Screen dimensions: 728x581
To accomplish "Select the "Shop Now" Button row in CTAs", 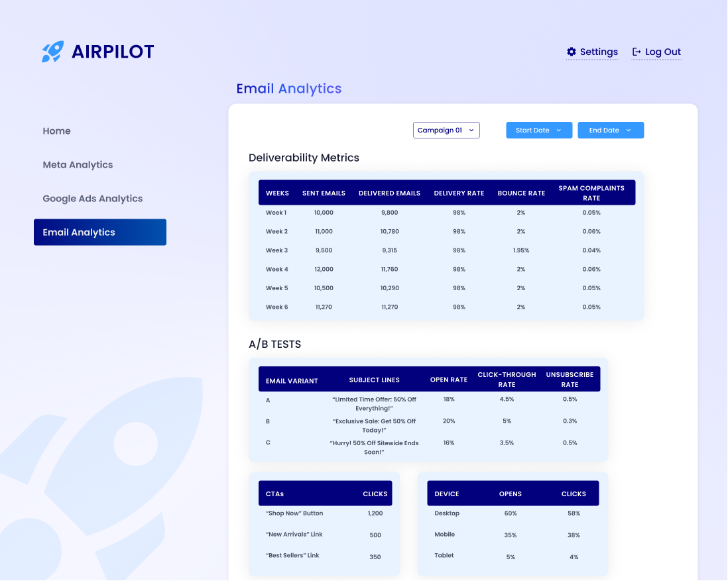I will coord(294,513).
